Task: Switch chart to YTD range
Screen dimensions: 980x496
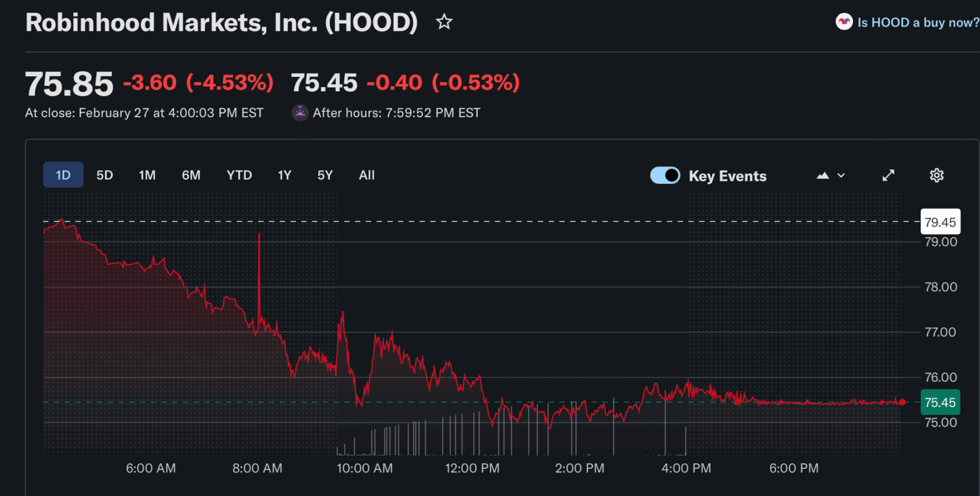Action: [239, 175]
